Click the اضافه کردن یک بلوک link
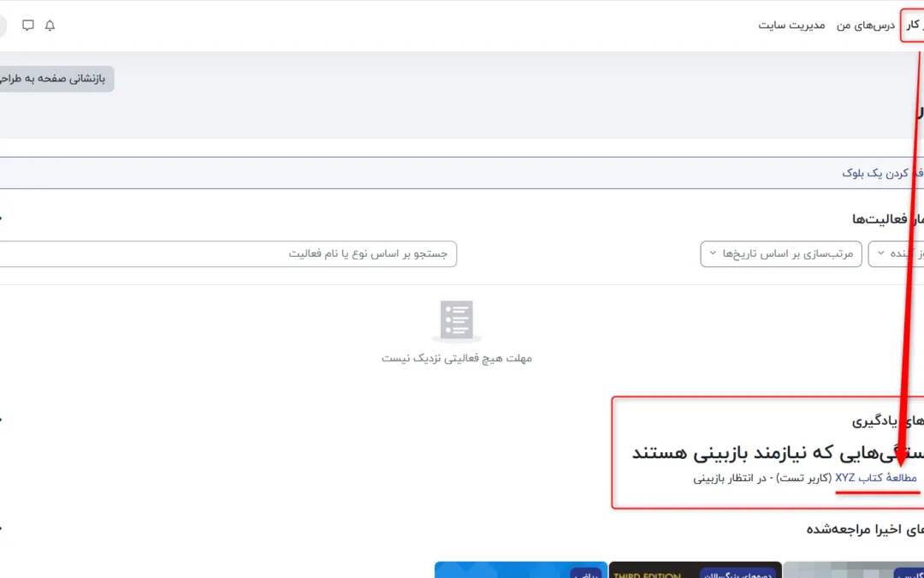This screenshot has width=924, height=578. coord(881,173)
